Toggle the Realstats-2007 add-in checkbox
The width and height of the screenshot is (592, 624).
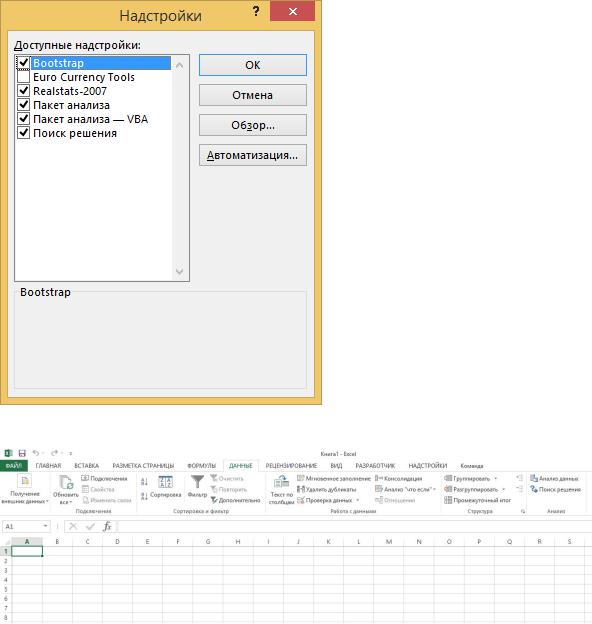click(23, 90)
